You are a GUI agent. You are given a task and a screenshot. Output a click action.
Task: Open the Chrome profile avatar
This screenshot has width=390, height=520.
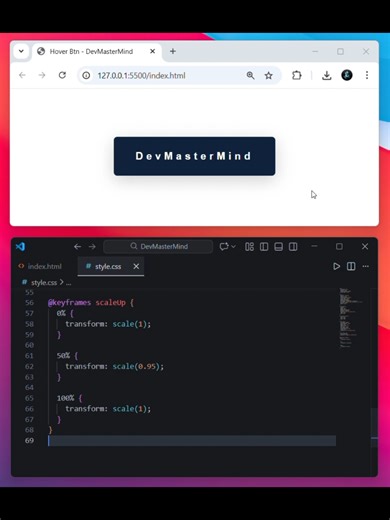pyautogui.click(x=347, y=75)
